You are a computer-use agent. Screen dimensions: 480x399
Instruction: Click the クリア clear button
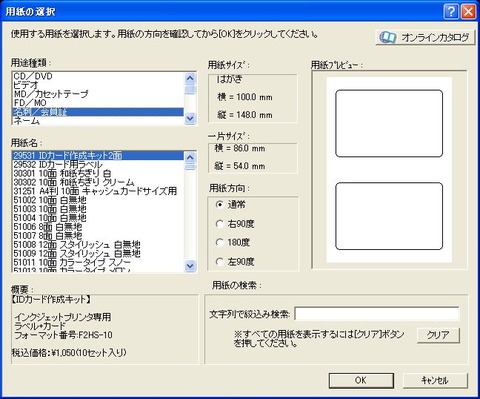438,335
